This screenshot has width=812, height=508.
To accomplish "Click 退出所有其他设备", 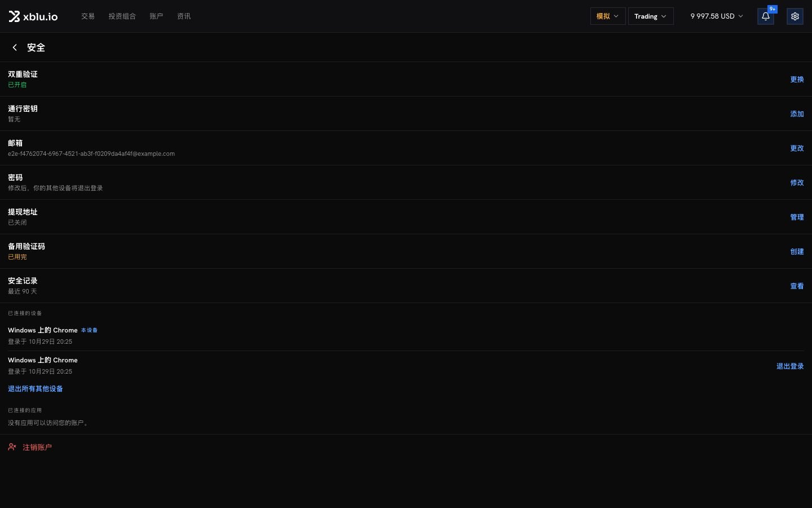I will click(x=36, y=389).
